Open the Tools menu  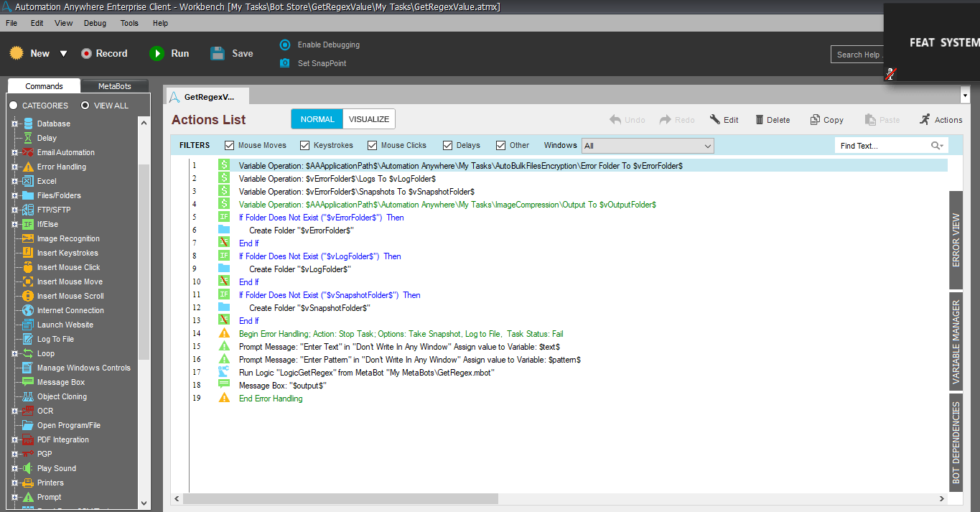pyautogui.click(x=129, y=23)
